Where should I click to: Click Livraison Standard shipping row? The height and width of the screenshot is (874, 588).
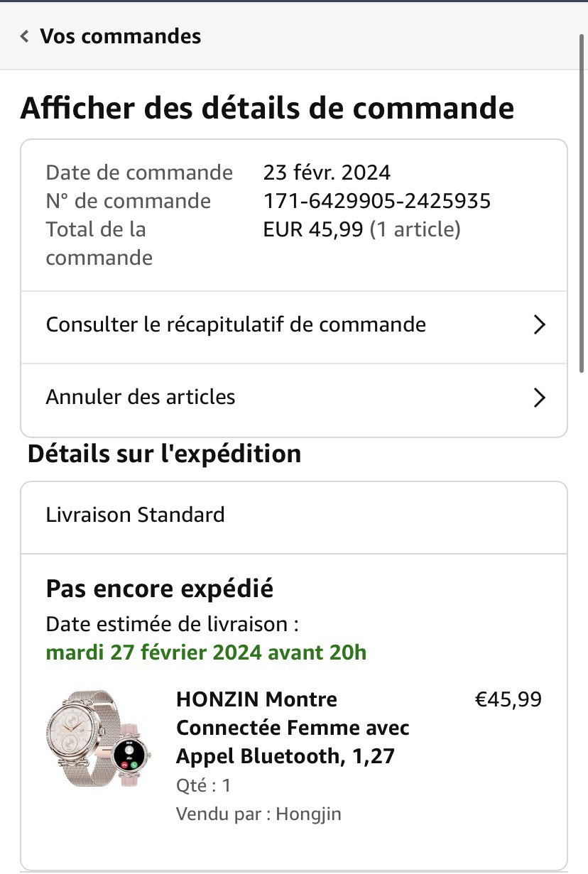click(x=135, y=515)
